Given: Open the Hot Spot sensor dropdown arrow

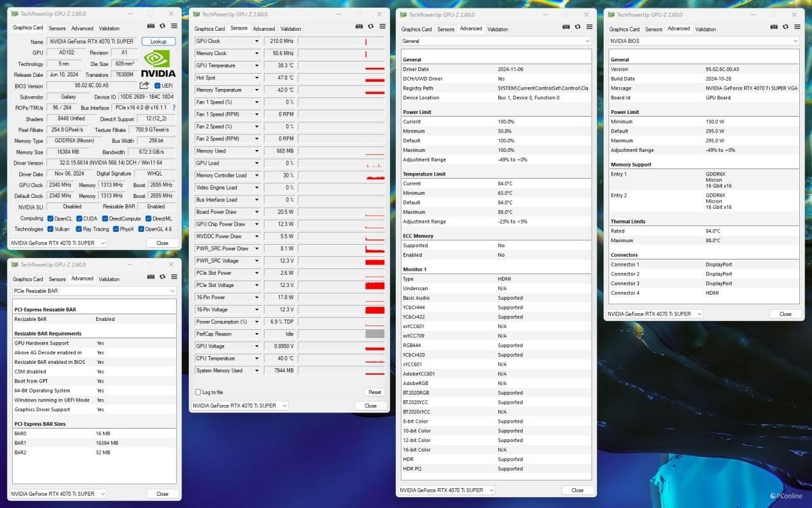Looking at the screenshot, I should click(x=257, y=78).
